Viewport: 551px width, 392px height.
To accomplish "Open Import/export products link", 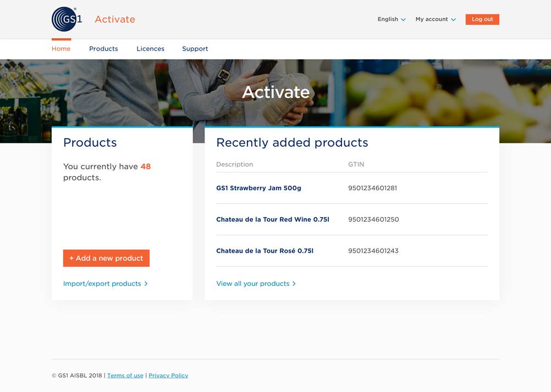I will 106,284.
